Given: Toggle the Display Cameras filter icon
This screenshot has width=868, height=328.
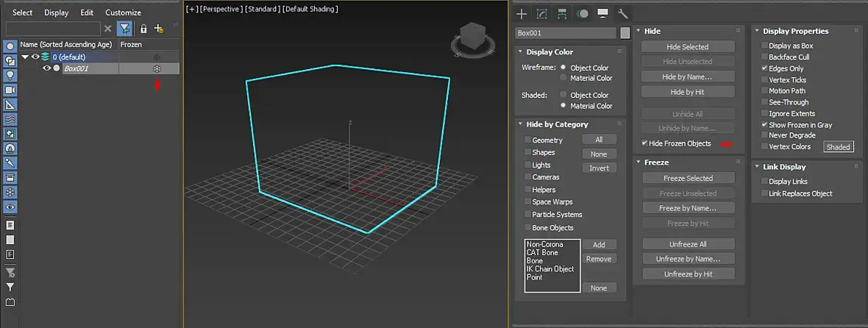Looking at the screenshot, I should coord(10,90).
